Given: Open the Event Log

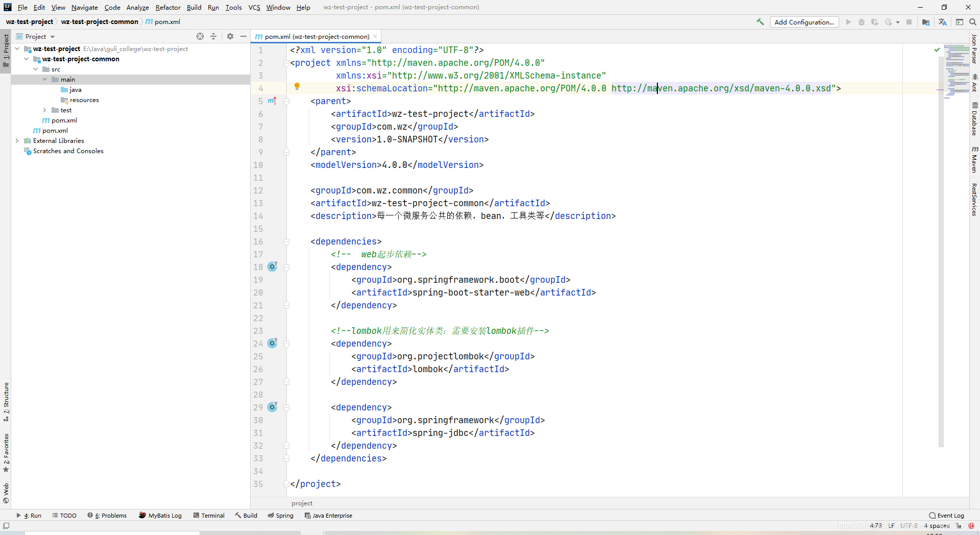Looking at the screenshot, I should 947,516.
